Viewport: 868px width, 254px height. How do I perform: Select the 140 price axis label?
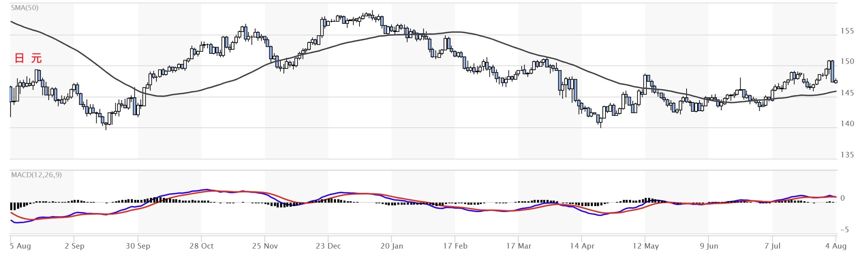pyautogui.click(x=847, y=124)
